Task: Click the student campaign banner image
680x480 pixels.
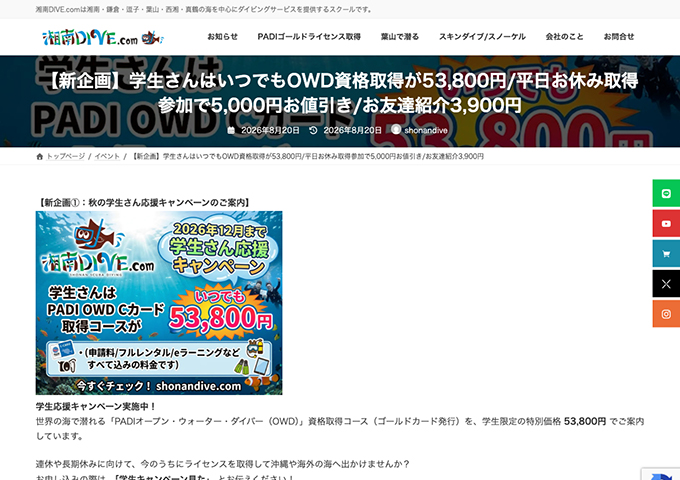Action: 159,303
